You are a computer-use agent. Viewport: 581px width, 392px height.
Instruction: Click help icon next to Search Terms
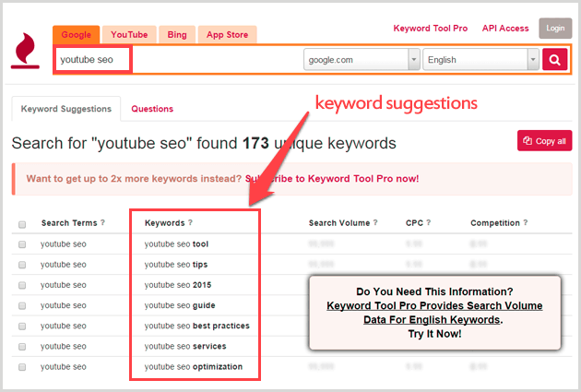(x=102, y=223)
